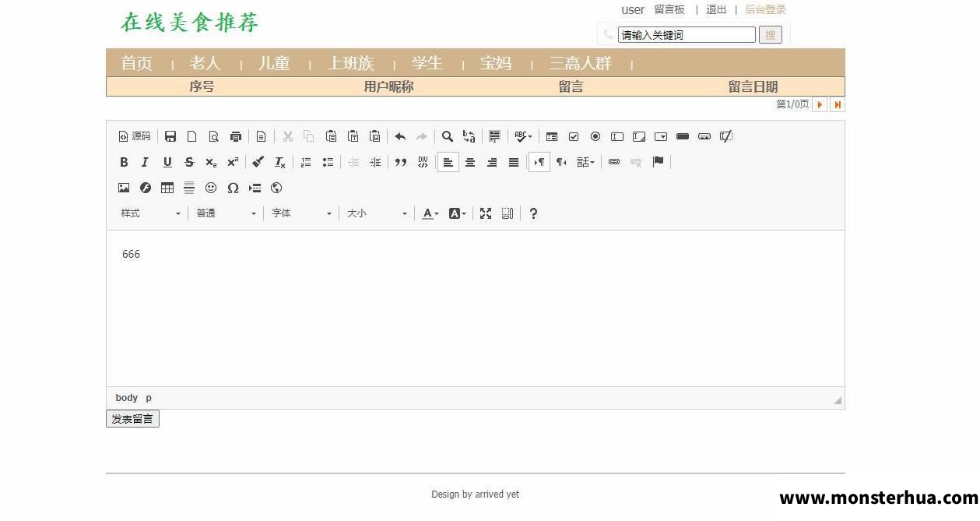Maximize the editor

click(x=486, y=213)
